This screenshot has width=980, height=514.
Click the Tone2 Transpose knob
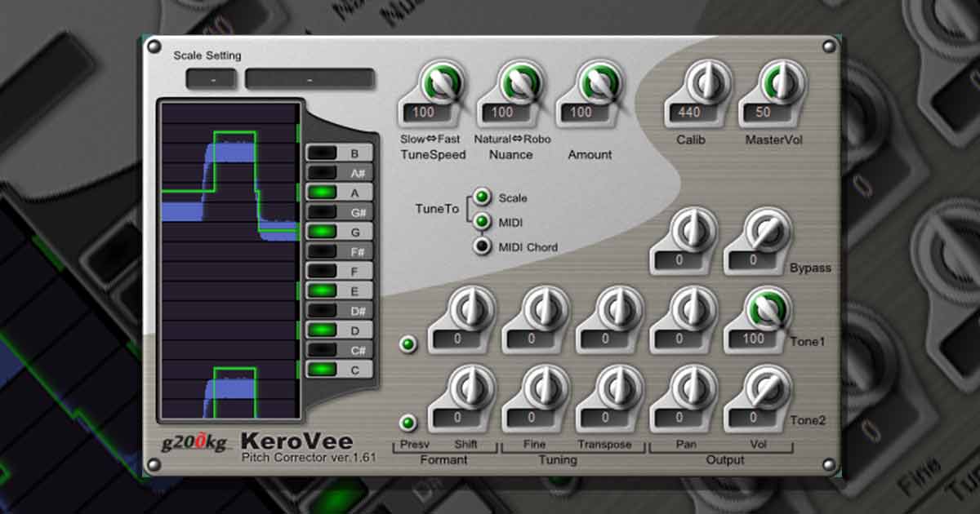point(618,388)
